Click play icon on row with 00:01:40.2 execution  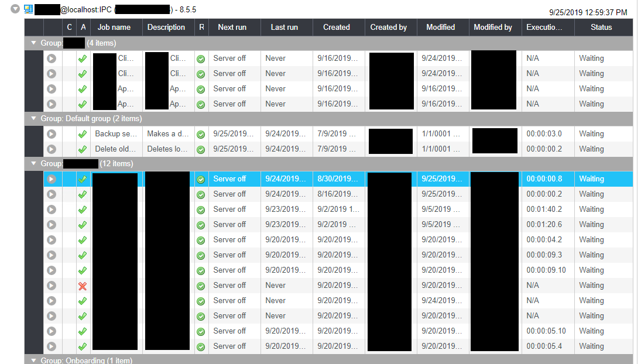click(52, 210)
